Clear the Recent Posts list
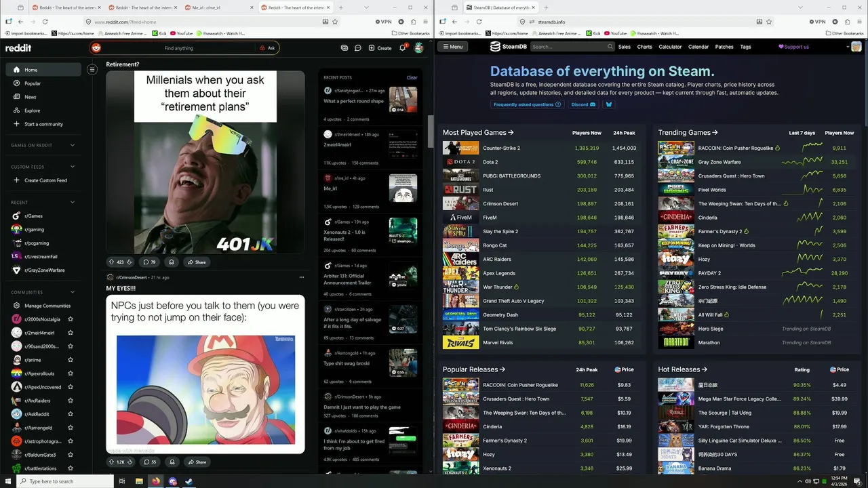The width and height of the screenshot is (868, 488). tap(412, 77)
